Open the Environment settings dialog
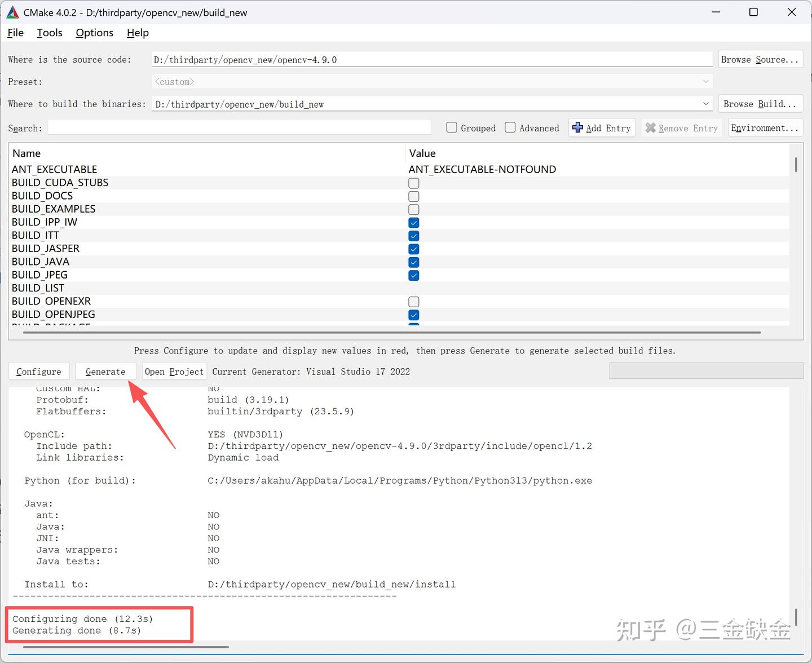Screen dimensions: 812x663 click(x=765, y=127)
